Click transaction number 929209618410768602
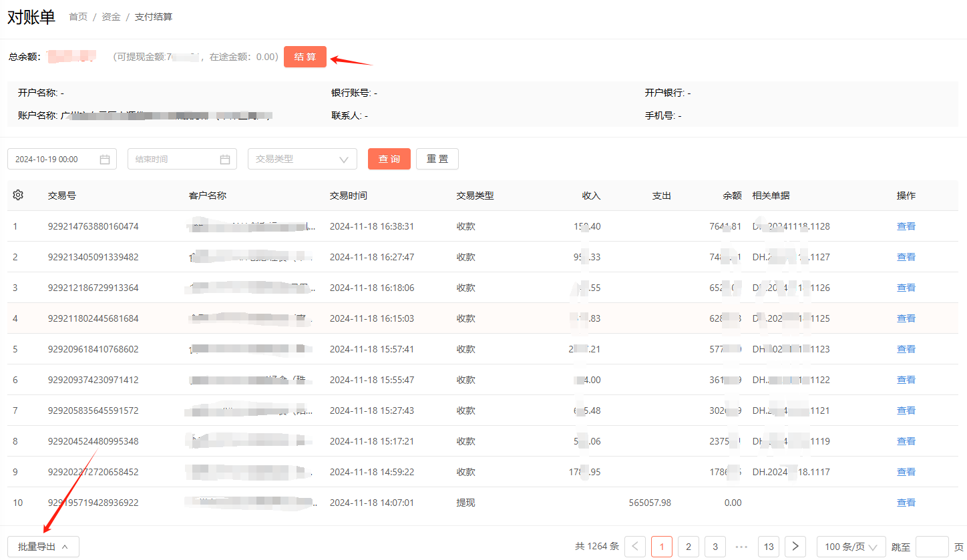This screenshot has width=967, height=560. (93, 349)
